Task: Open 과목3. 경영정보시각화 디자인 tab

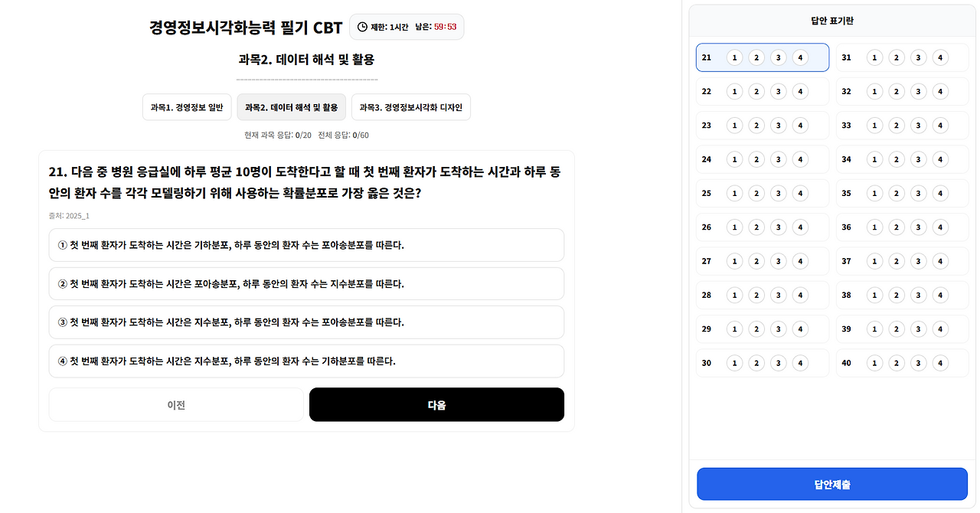Action: [410, 107]
